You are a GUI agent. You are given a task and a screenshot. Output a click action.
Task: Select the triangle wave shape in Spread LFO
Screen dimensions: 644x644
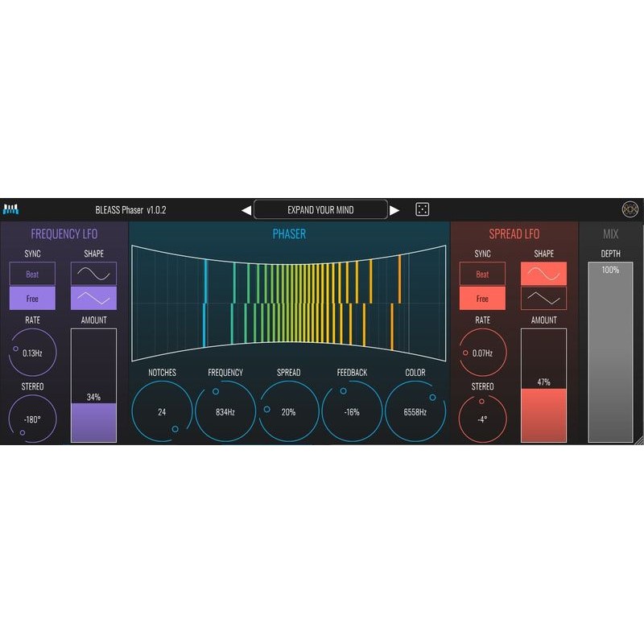[x=543, y=298]
